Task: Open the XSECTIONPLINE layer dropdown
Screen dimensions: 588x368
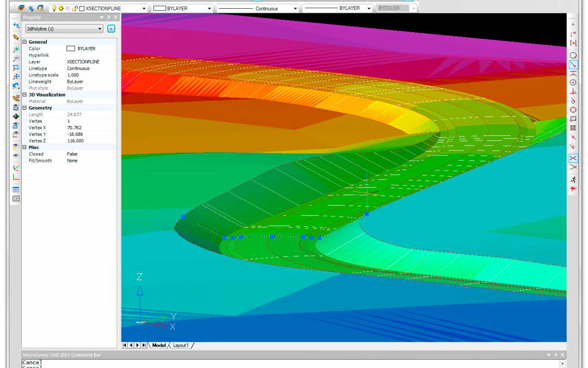Action: [144, 9]
